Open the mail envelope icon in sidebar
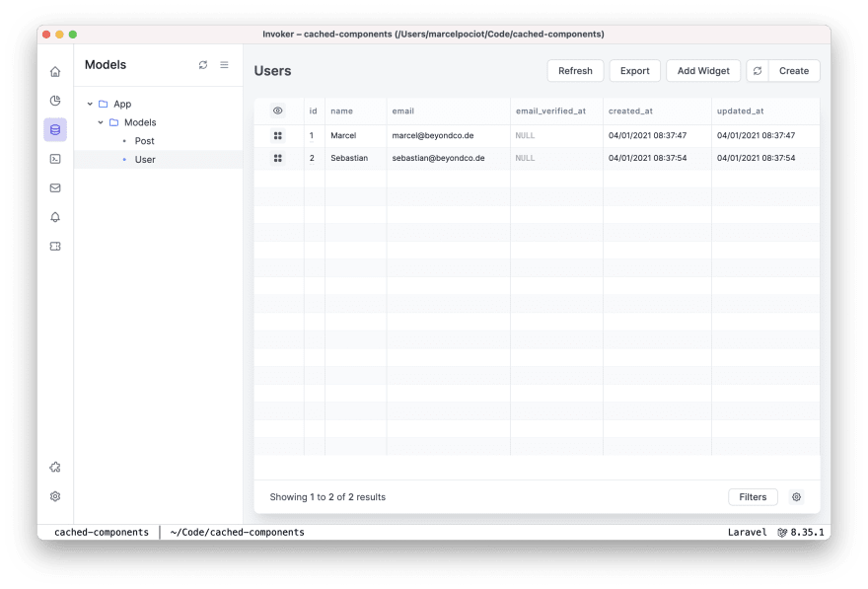This screenshot has height=589, width=868. click(55, 188)
